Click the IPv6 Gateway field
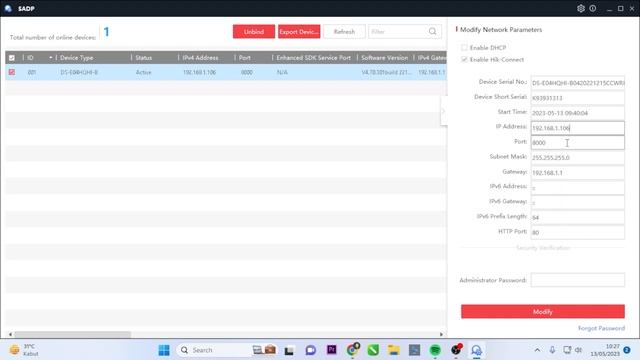 (578, 202)
